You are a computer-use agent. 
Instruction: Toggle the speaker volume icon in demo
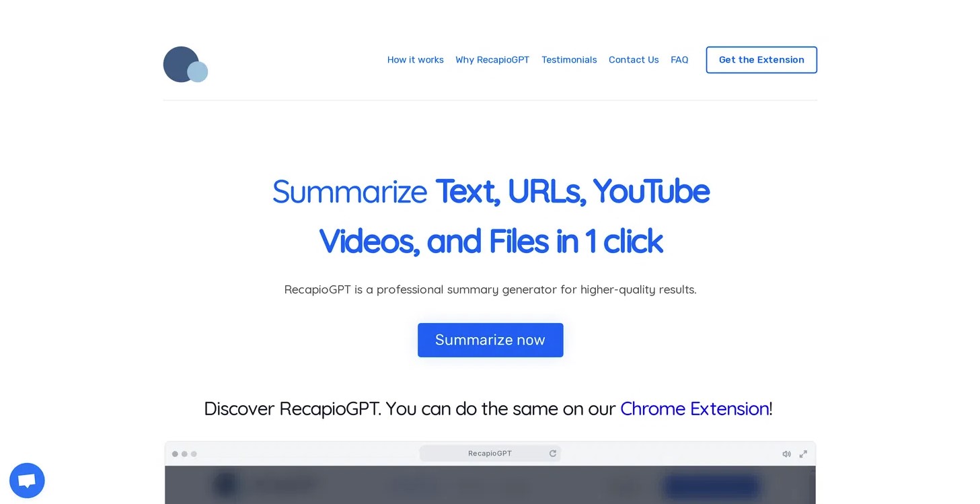(786, 454)
